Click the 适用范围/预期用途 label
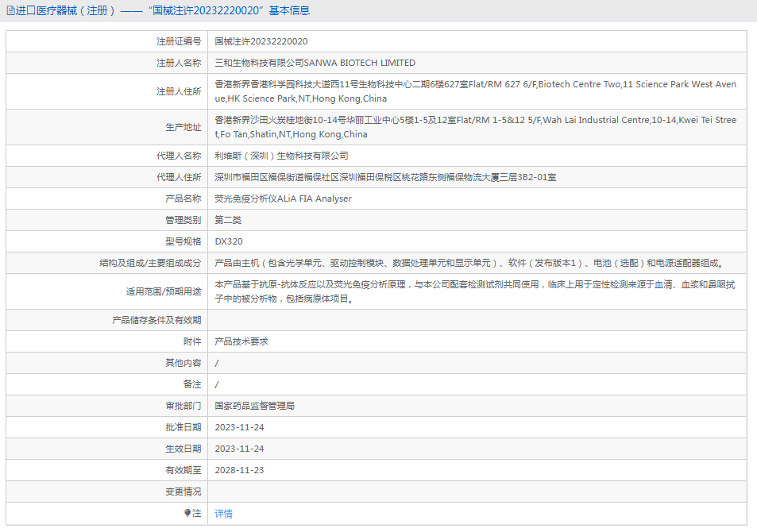The width and height of the screenshot is (757, 532). tap(164, 291)
